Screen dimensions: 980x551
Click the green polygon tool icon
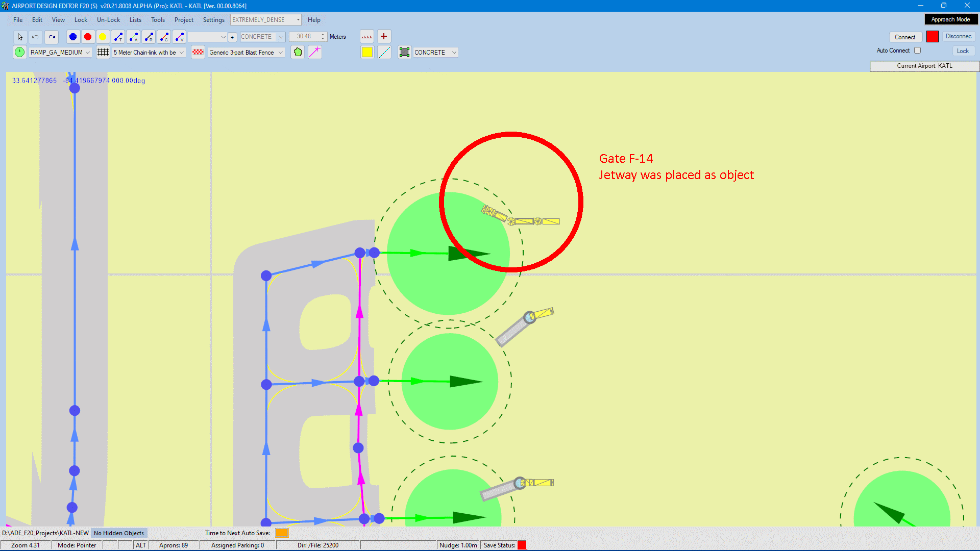(x=298, y=52)
